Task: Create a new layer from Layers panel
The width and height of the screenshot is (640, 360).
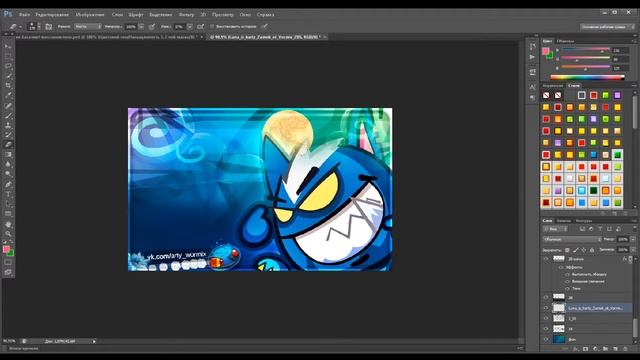Action: [x=615, y=349]
